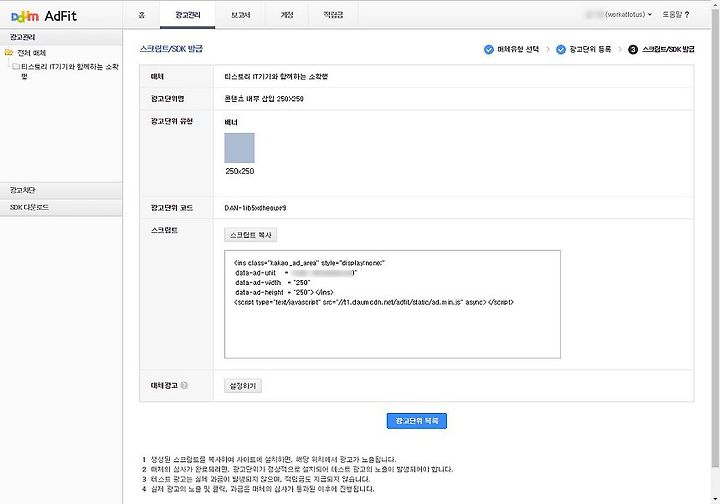Screen dimensions: 720x504
Task: Open the 적립금 tab
Action: [x=333, y=15]
